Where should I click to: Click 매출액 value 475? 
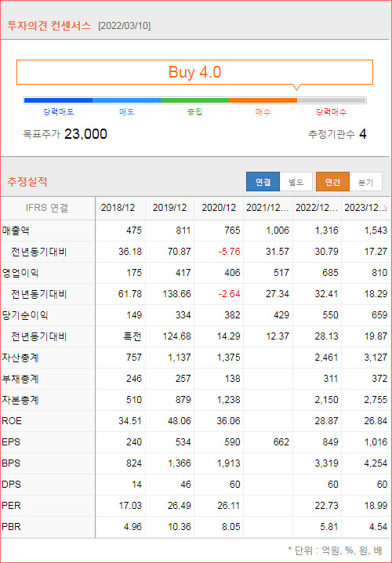(x=134, y=231)
